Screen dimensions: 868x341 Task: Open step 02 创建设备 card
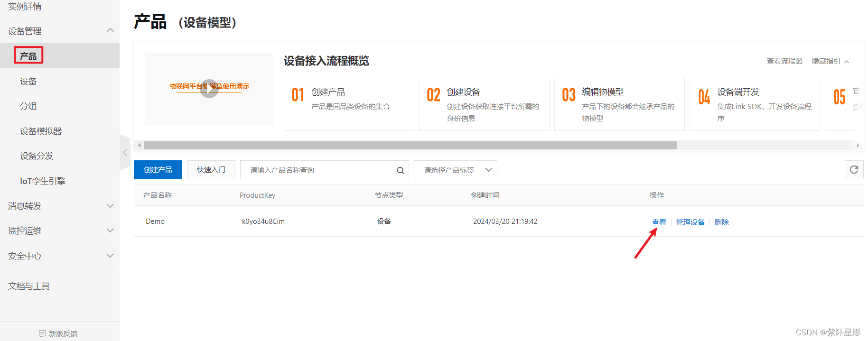point(484,104)
